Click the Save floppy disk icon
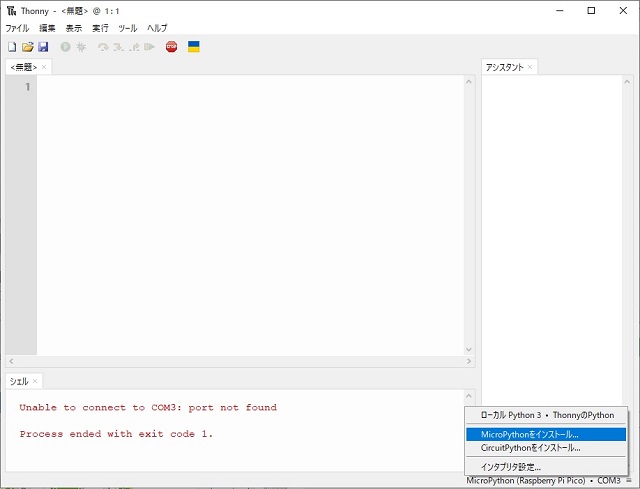Image resolution: width=640 pixels, height=489 pixels. tap(43, 47)
